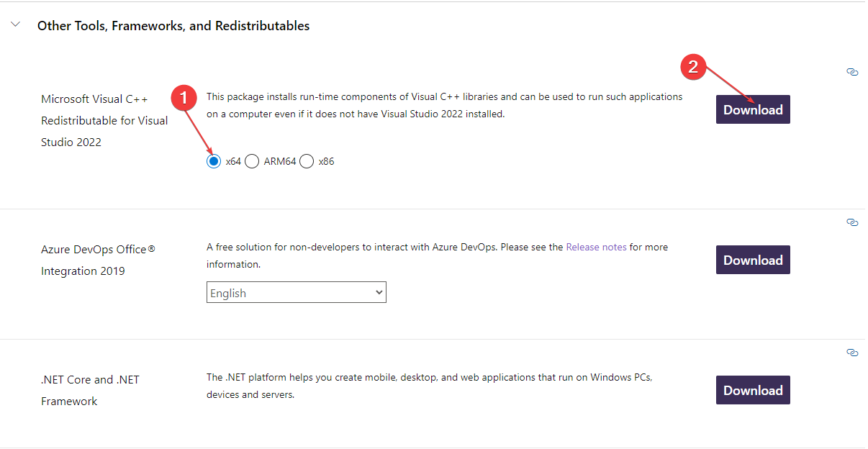Screen dimensions: 868x449
Task: Choose the ARM64 radio option
Action: point(252,161)
